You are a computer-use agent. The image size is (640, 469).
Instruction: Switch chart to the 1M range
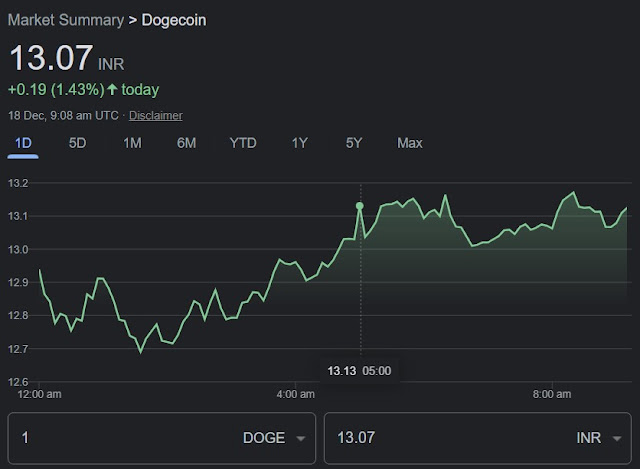pyautogui.click(x=132, y=143)
